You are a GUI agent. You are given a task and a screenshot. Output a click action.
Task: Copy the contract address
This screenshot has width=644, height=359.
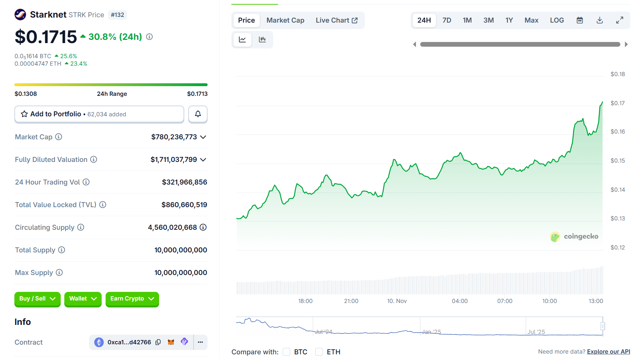point(158,342)
